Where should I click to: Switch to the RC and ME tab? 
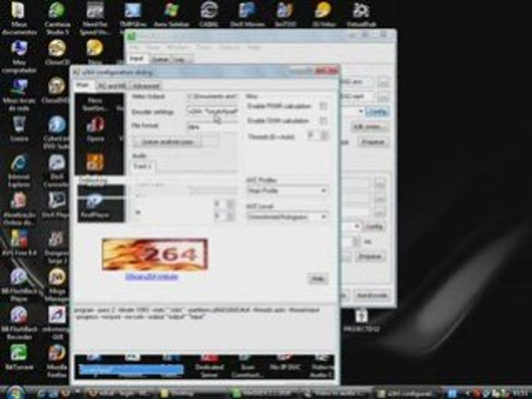(111, 86)
